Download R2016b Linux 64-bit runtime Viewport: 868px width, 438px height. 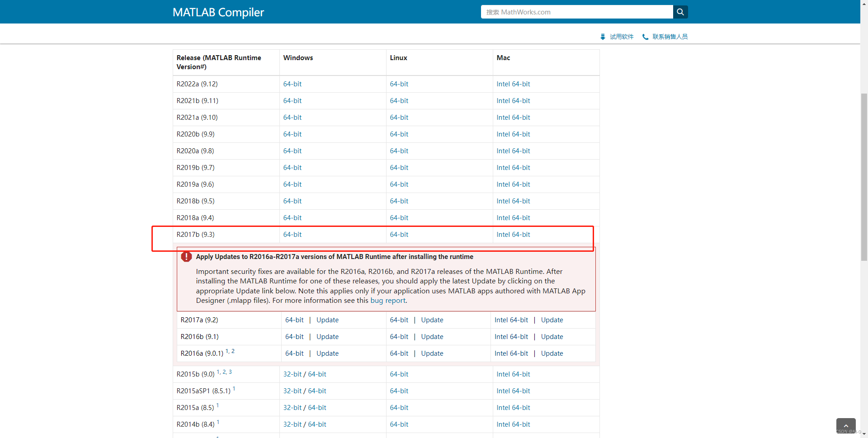coord(399,337)
